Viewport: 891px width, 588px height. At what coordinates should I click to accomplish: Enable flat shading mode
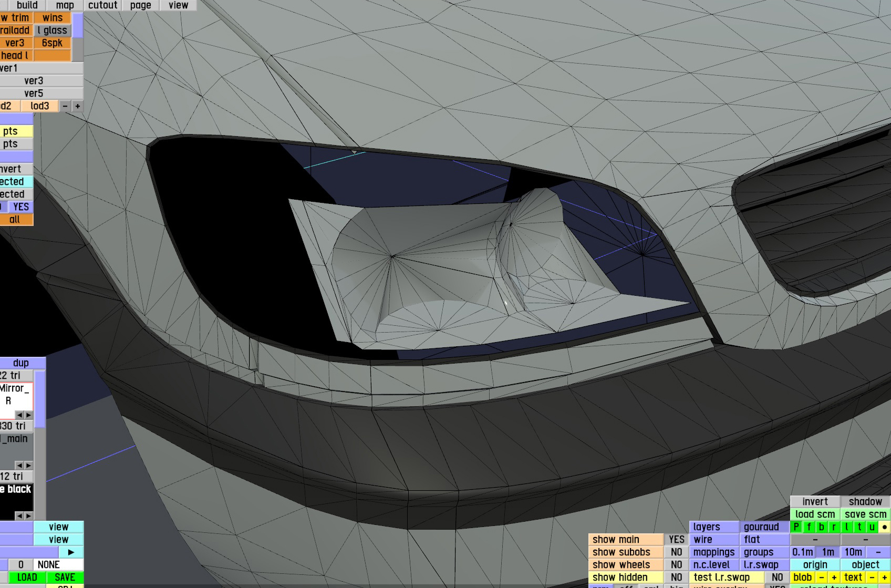tap(764, 540)
